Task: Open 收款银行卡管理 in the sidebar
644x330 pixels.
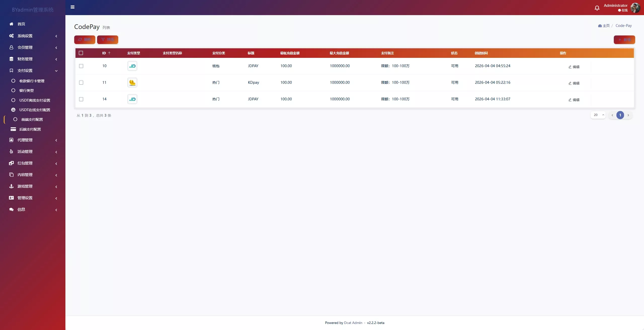Action: pyautogui.click(x=32, y=81)
